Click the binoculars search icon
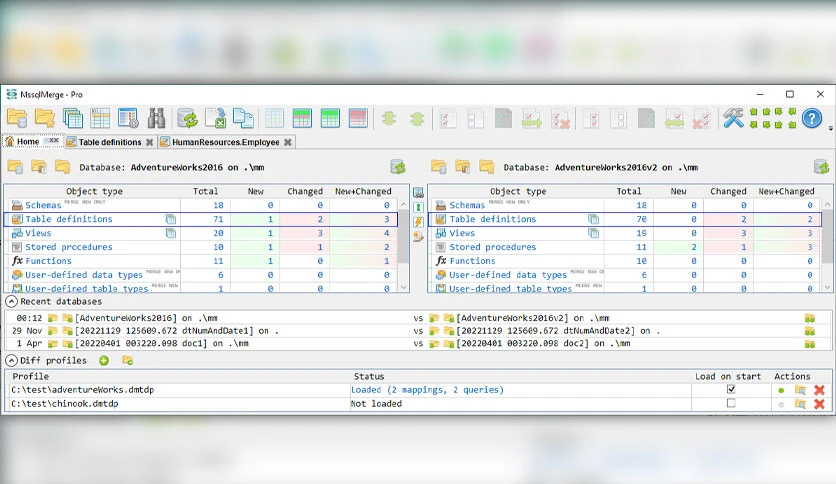 (x=156, y=118)
